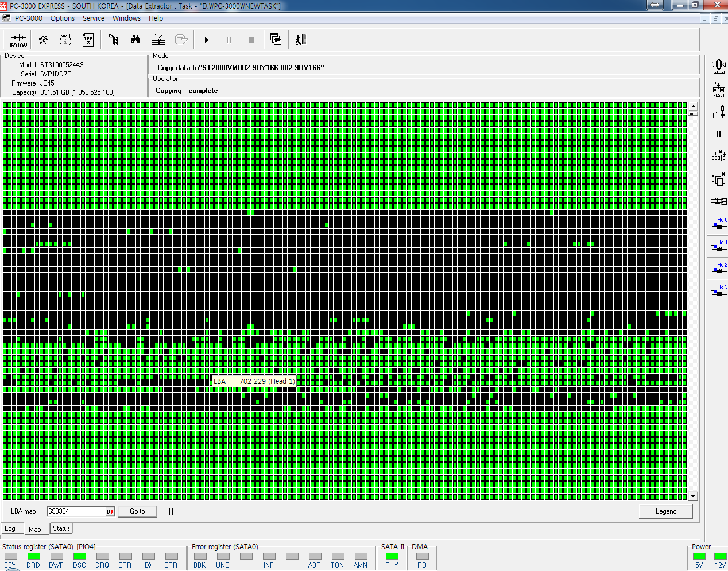Click the 'Copying - complete' operation text
This screenshot has height=571, width=728.
coord(187,91)
